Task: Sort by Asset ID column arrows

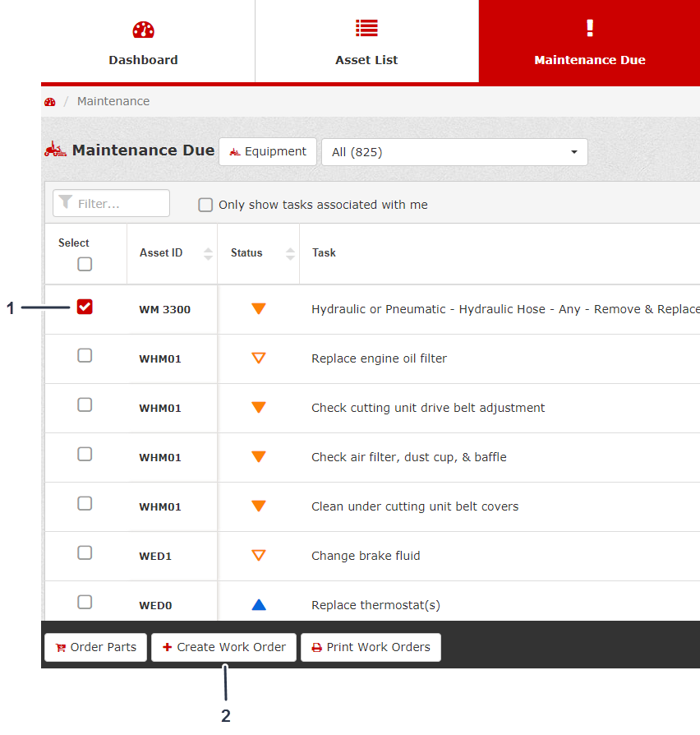Action: pos(208,253)
